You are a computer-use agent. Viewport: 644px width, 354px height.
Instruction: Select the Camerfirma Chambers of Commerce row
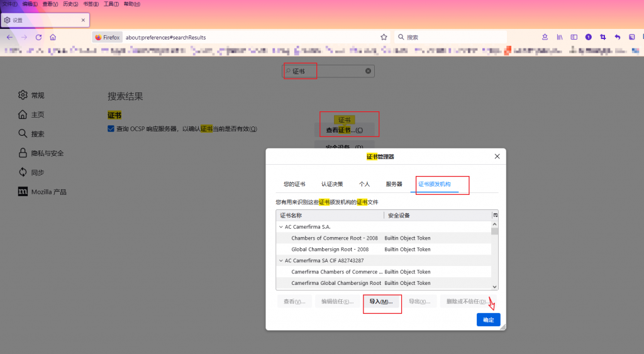point(384,272)
